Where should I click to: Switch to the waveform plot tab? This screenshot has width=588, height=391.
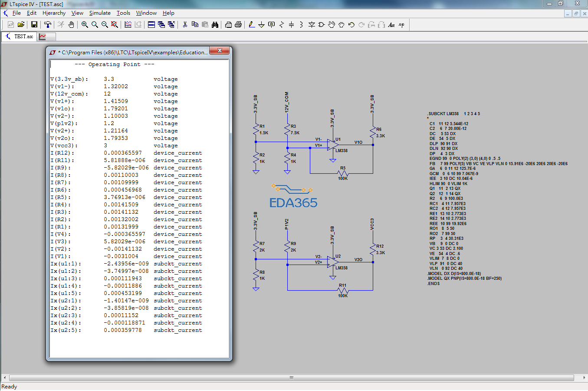pos(43,36)
